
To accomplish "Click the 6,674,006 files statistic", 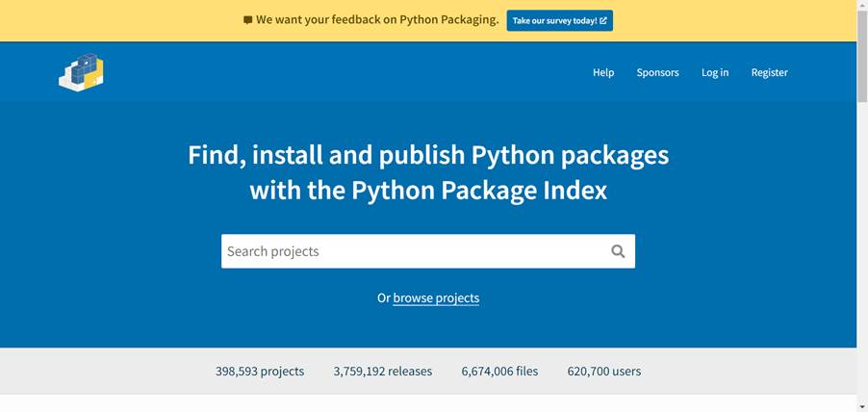I will point(499,371).
